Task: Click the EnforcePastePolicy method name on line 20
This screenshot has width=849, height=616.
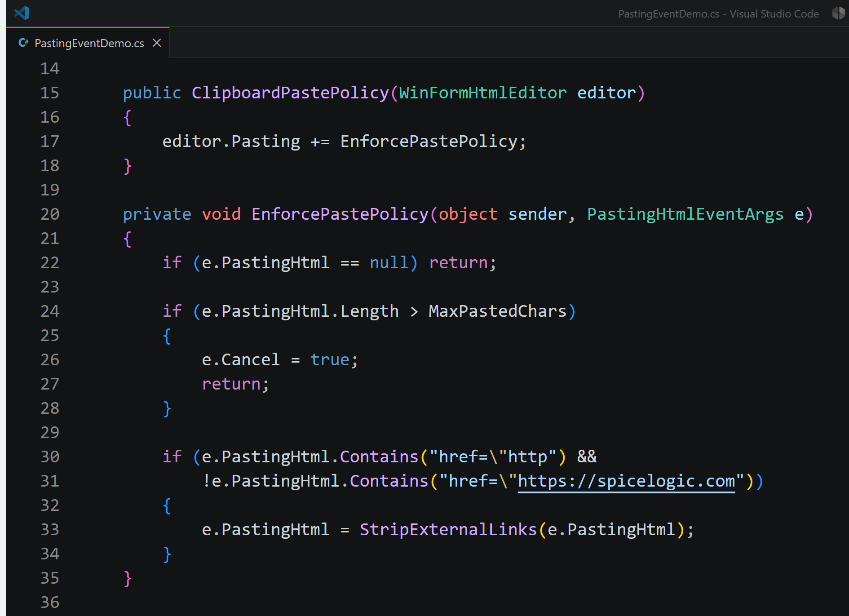Action: [340, 214]
